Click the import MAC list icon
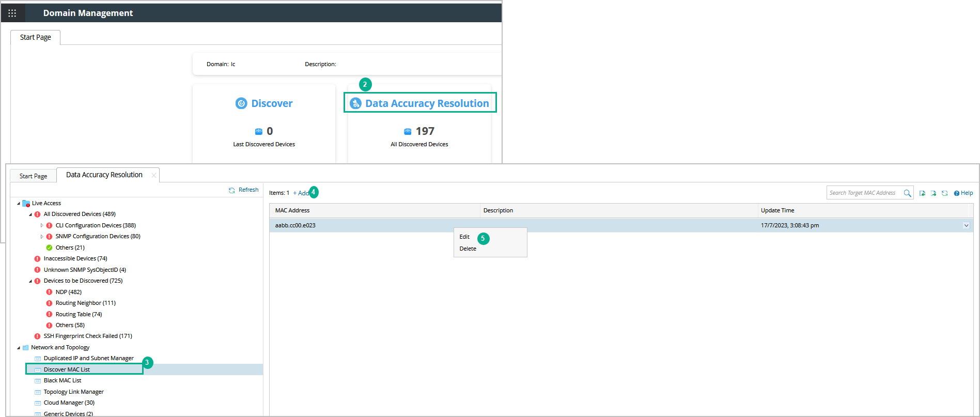This screenshot has height=417, width=980. click(x=922, y=193)
